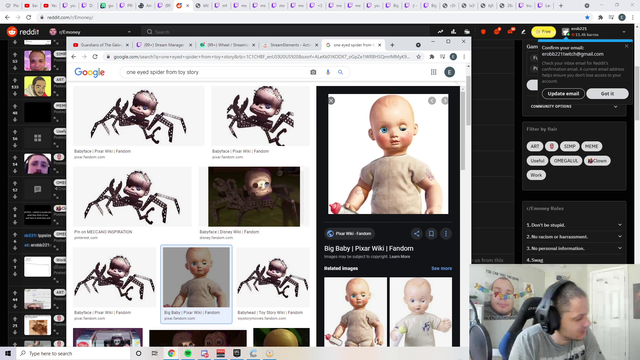This screenshot has height=360, width=640.
Task: Click the Google logo
Action: point(89,72)
